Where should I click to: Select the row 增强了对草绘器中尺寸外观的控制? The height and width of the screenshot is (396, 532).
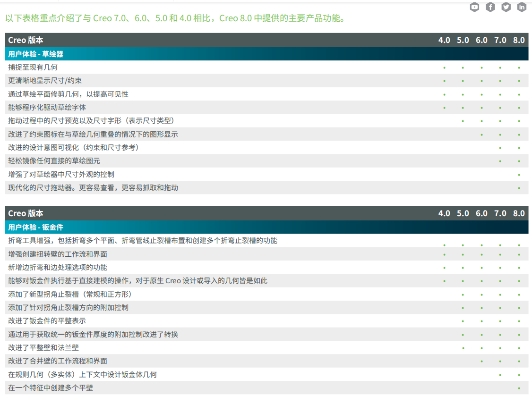(61, 175)
